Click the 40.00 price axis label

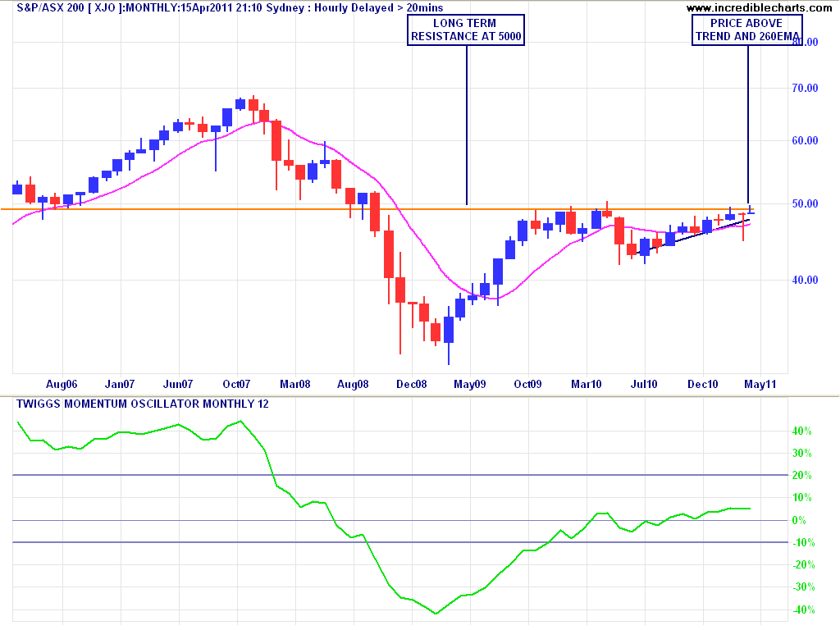[x=804, y=281]
